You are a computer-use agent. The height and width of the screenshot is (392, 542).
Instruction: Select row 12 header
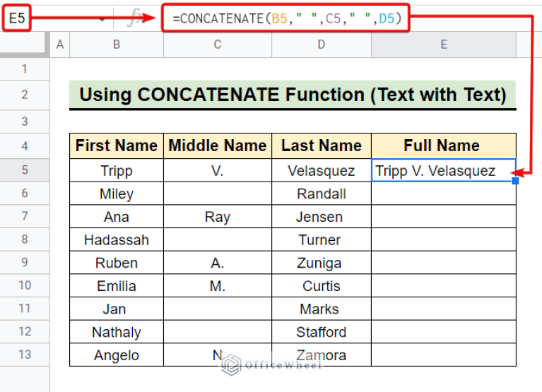click(25, 331)
